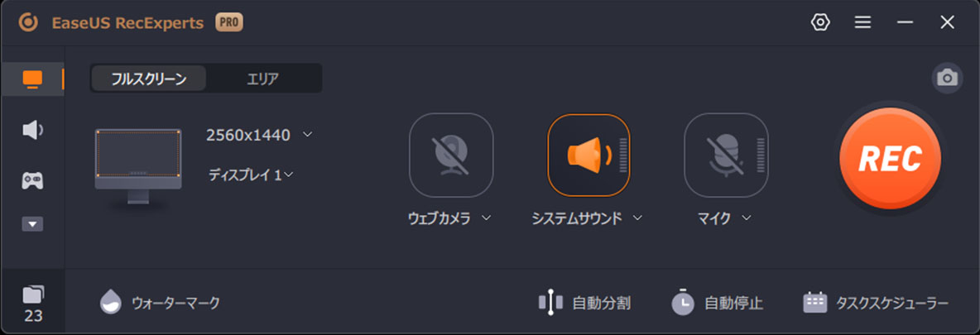Enable the webcam toggle button
The width and height of the screenshot is (980, 335).
click(x=451, y=155)
